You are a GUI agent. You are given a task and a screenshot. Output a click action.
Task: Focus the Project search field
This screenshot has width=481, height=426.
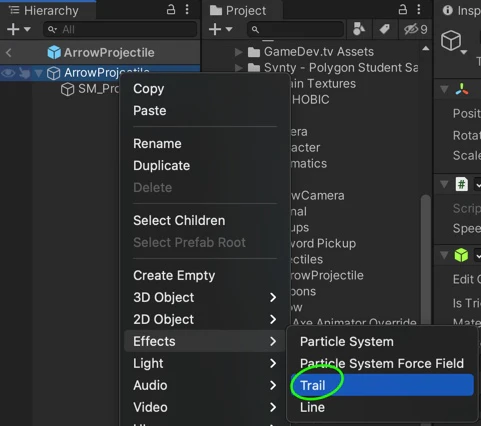pos(295,29)
